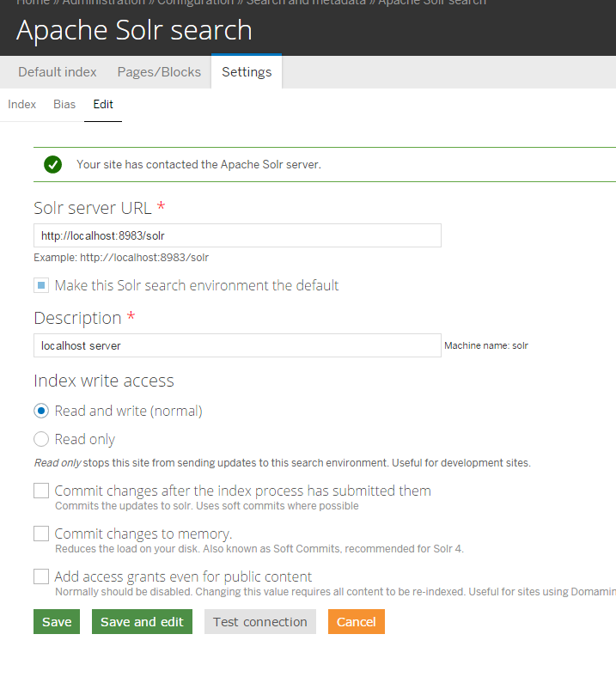This screenshot has width=616, height=677.
Task: Open the Bias secondary tab
Action: tap(64, 105)
